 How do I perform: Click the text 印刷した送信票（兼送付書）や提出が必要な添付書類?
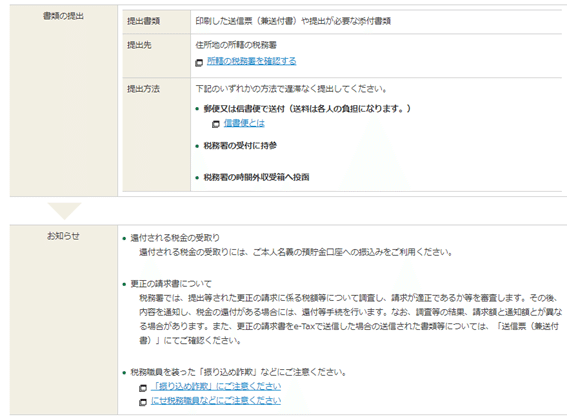tap(293, 21)
